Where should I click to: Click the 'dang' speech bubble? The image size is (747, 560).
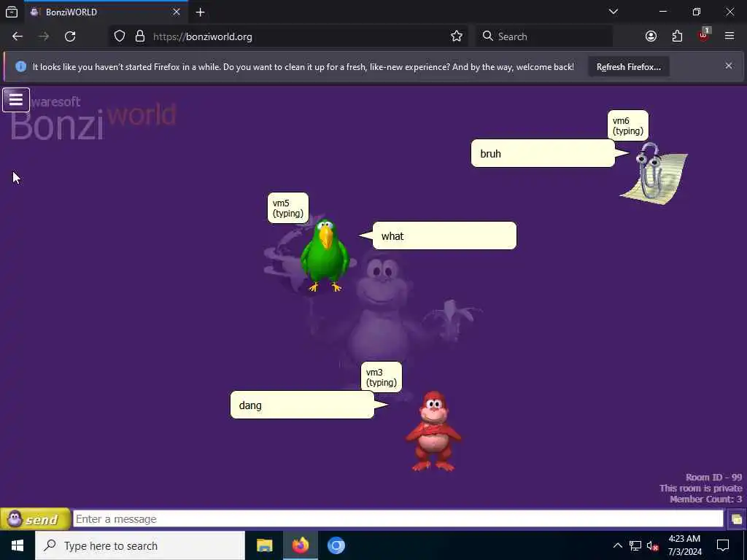302,405
